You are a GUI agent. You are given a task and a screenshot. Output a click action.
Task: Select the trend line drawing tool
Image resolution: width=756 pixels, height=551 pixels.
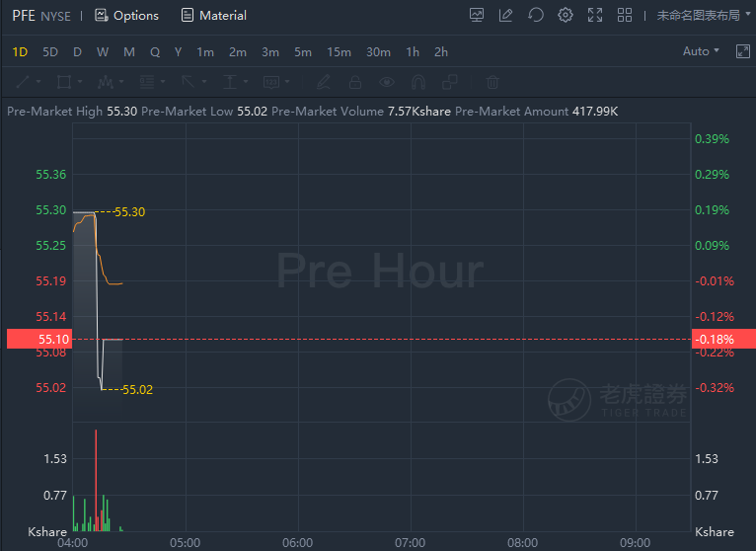pos(22,82)
